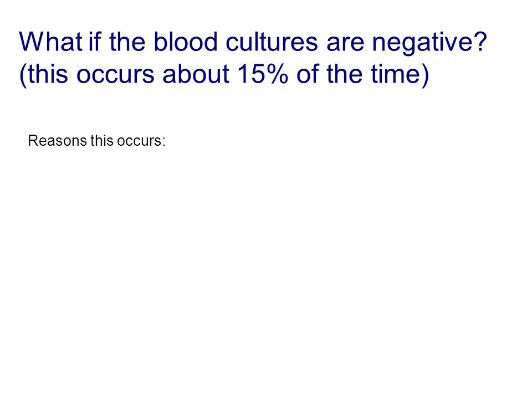Click "the" before "time)" in the subtitle
Viewport: 532px width, 399px height.
[345, 74]
